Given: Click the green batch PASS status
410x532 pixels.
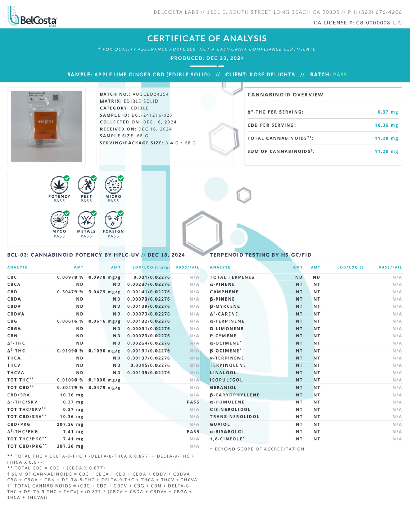Looking at the screenshot, I should point(340,75).
